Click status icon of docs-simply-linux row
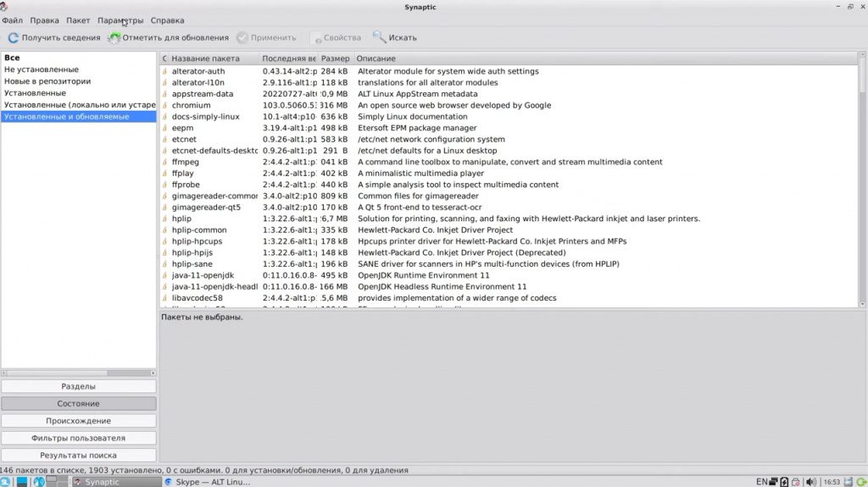 tap(164, 117)
